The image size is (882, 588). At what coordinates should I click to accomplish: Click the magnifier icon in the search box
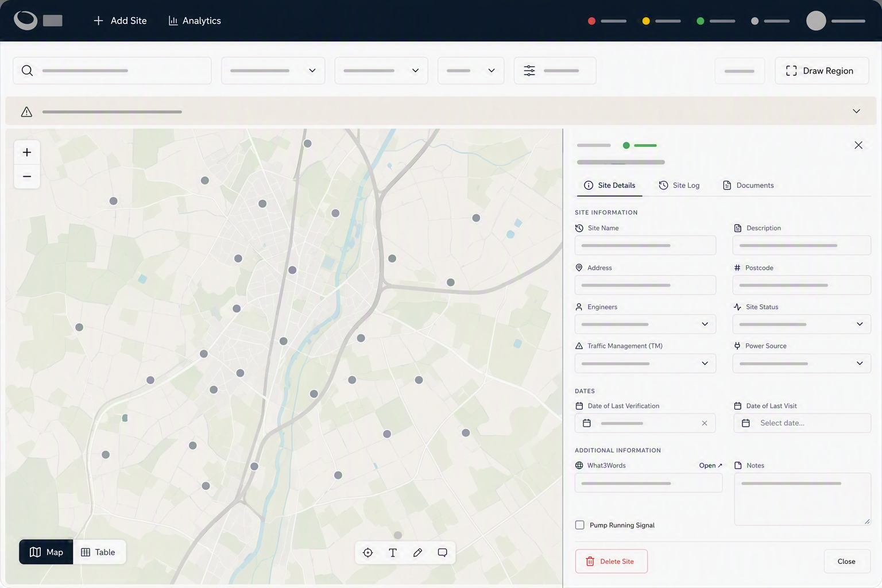pyautogui.click(x=27, y=71)
